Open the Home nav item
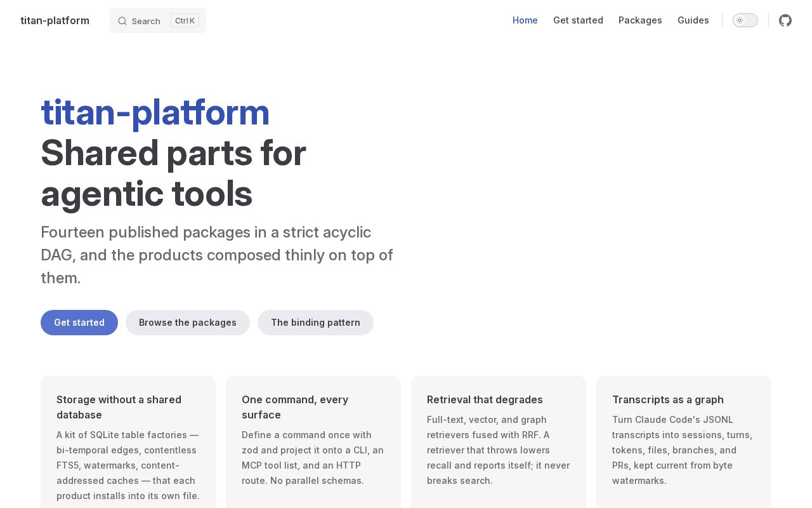The image size is (812, 508). (525, 20)
